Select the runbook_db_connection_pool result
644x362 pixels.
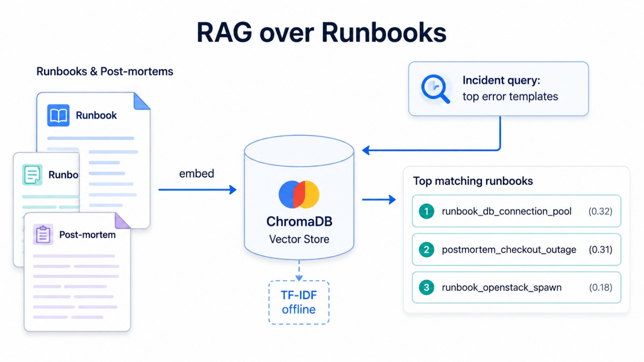[x=516, y=211]
